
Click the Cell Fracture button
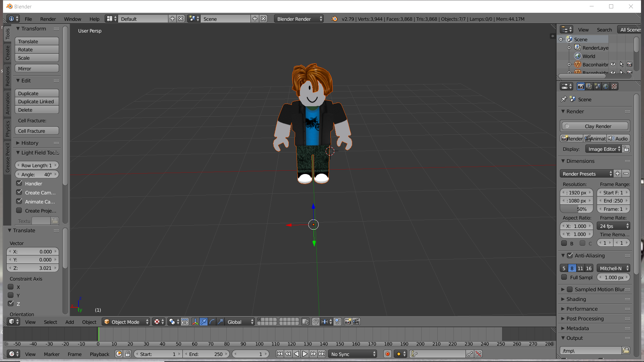[x=37, y=131]
